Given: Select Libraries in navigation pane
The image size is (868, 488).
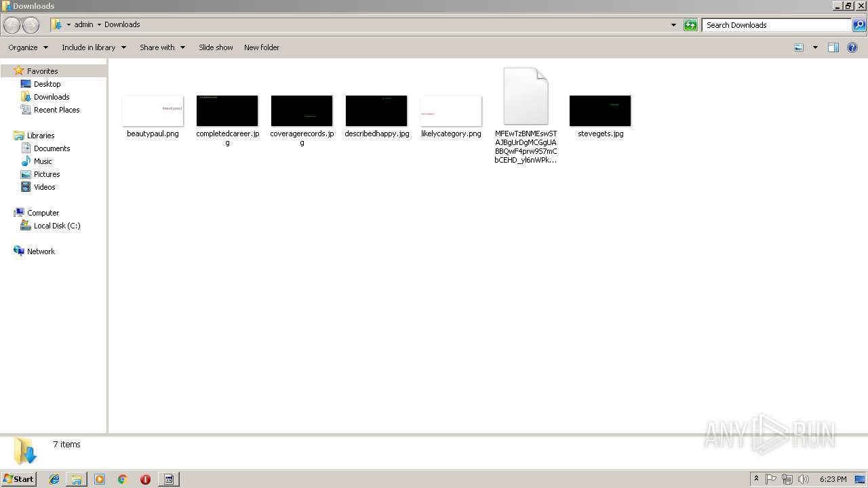Looking at the screenshot, I should (41, 136).
